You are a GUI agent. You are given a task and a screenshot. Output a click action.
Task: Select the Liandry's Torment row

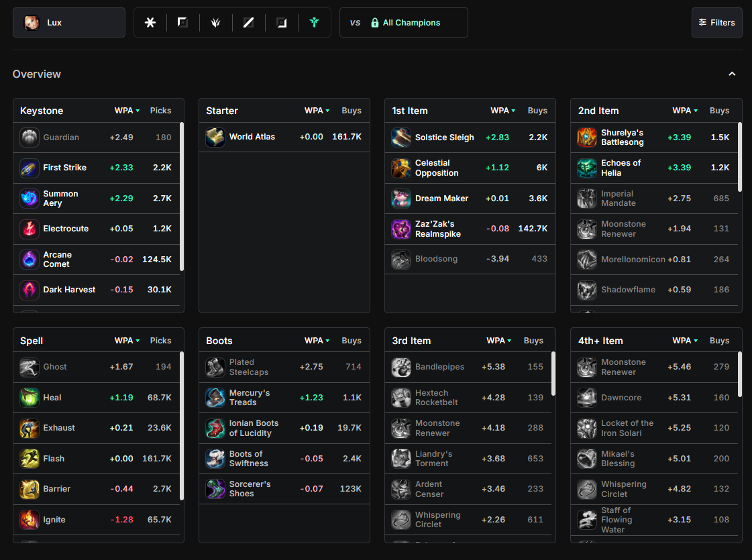468,458
